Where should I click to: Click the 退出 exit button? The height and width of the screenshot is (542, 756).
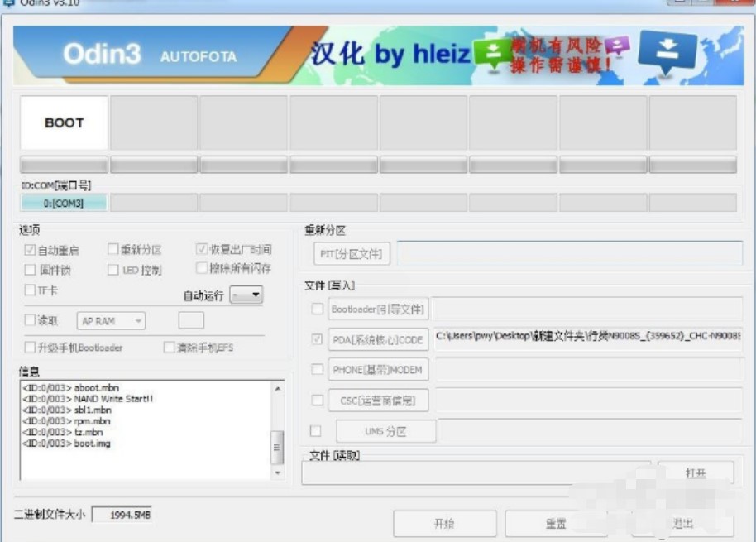pyautogui.click(x=682, y=523)
